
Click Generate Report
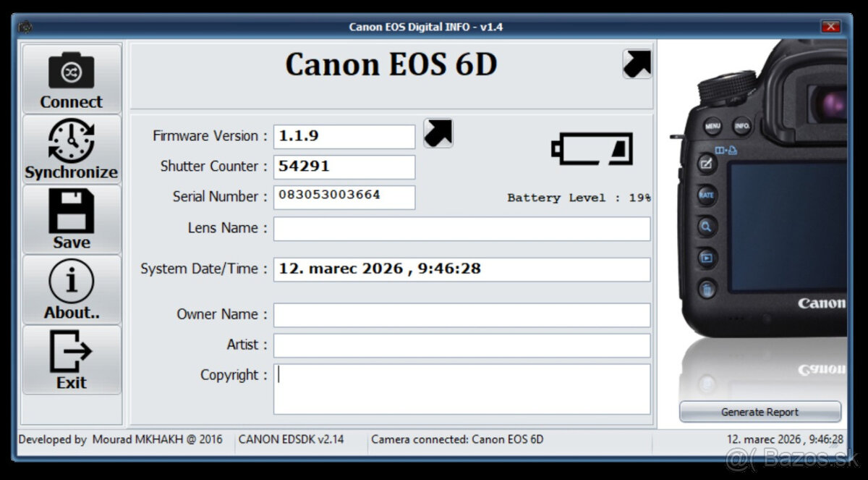pyautogui.click(x=760, y=411)
